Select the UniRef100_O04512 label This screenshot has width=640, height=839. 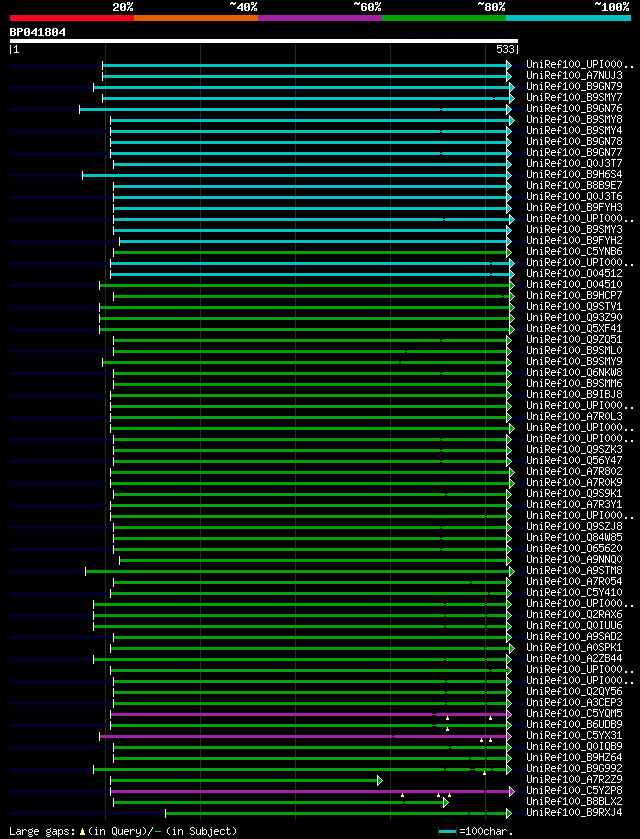pyautogui.click(x=574, y=273)
